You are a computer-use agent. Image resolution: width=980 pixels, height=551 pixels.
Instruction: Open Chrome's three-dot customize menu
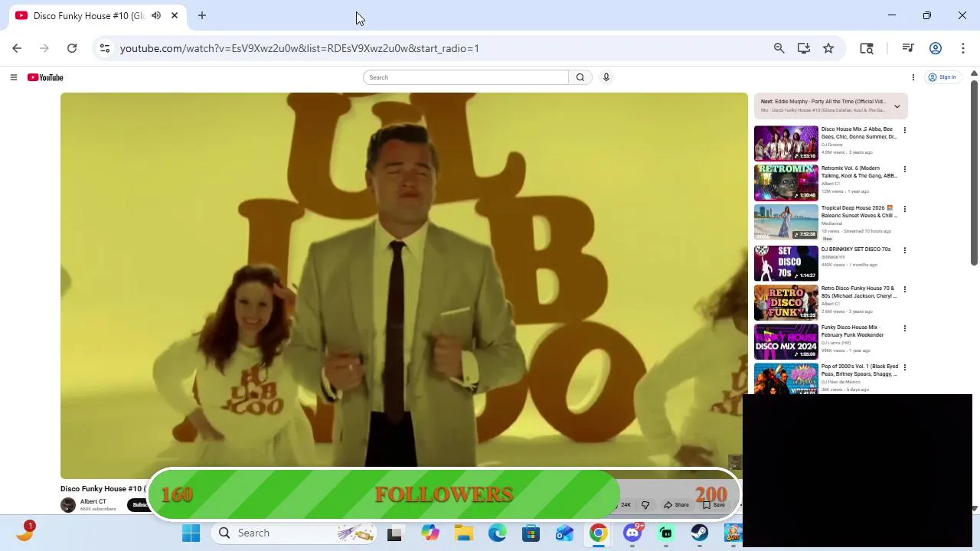pyautogui.click(x=963, y=48)
